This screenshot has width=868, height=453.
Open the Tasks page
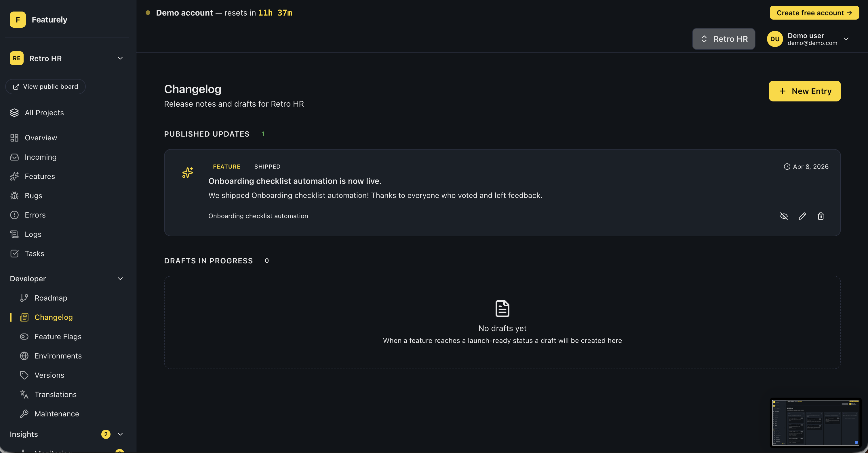click(34, 253)
